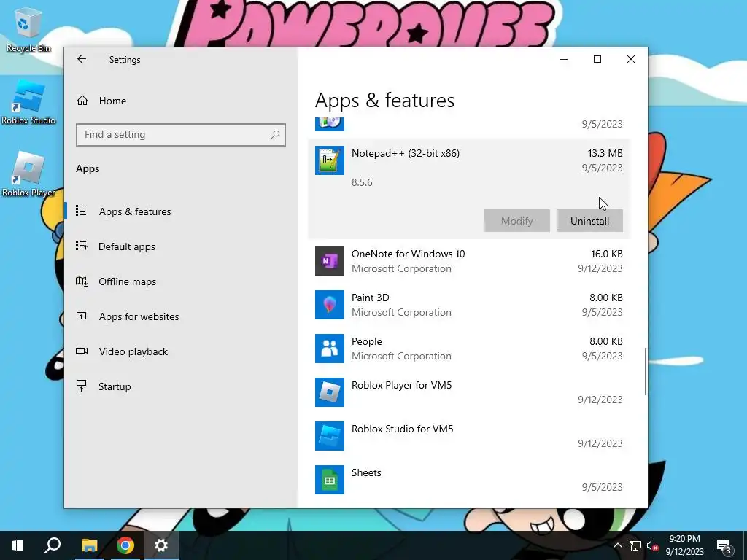
Task: Click the Paint 3D app icon
Action: pyautogui.click(x=330, y=305)
